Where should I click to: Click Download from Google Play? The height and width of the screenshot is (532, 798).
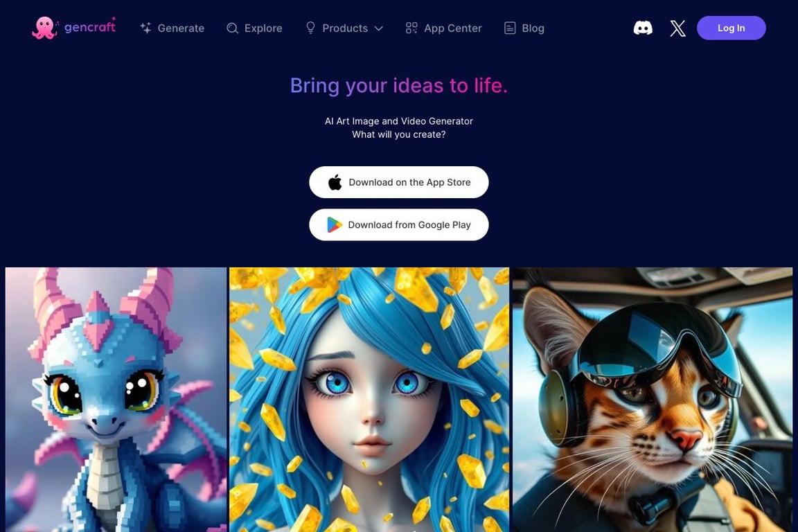point(398,224)
